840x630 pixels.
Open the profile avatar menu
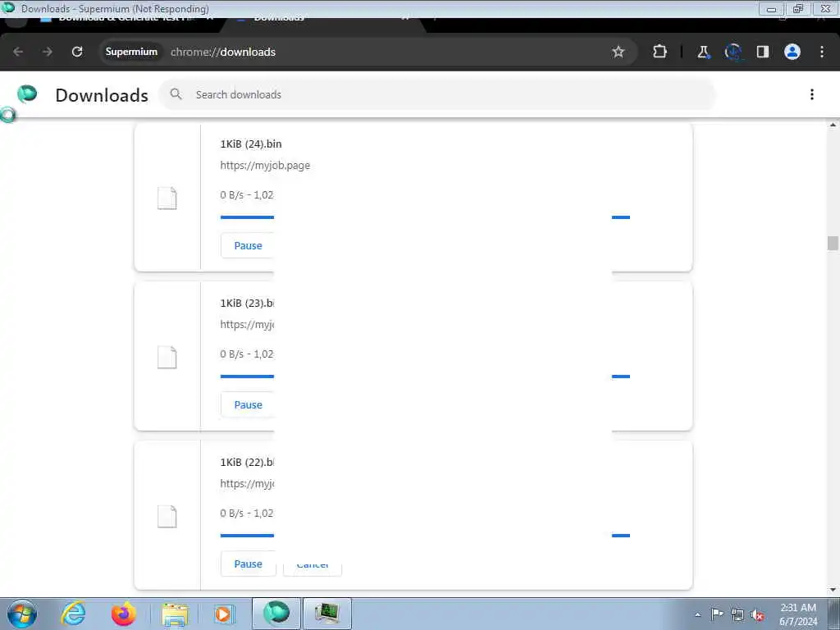792,52
